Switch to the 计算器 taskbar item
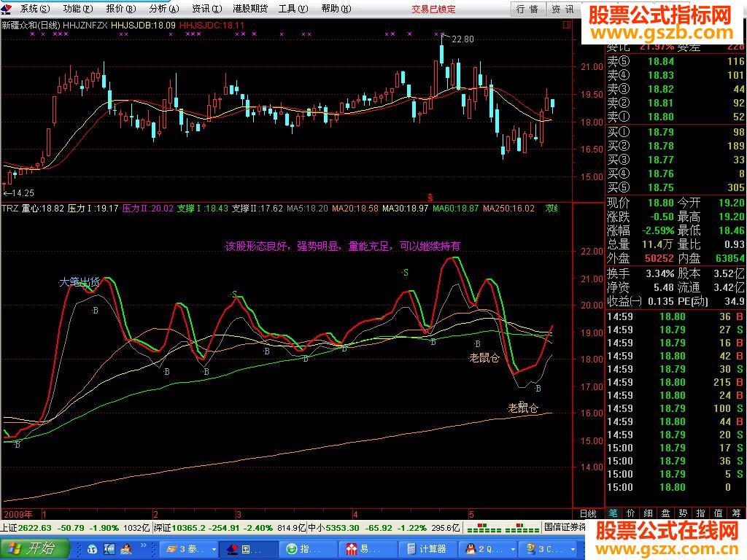 (x=427, y=549)
